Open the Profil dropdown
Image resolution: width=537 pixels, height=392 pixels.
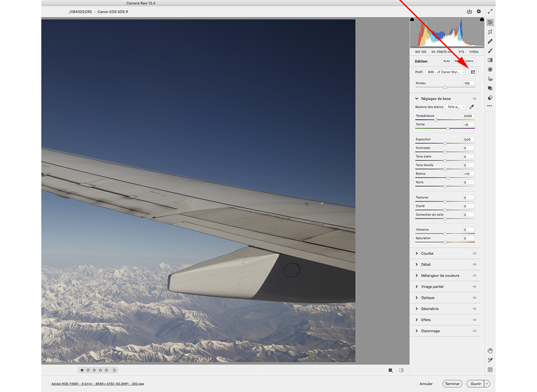(x=446, y=72)
